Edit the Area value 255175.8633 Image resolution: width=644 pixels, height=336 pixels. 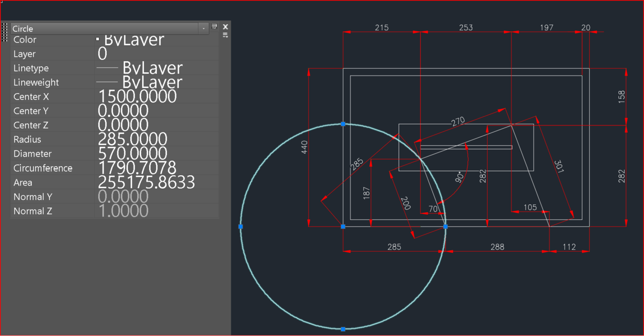pyautogui.click(x=146, y=182)
